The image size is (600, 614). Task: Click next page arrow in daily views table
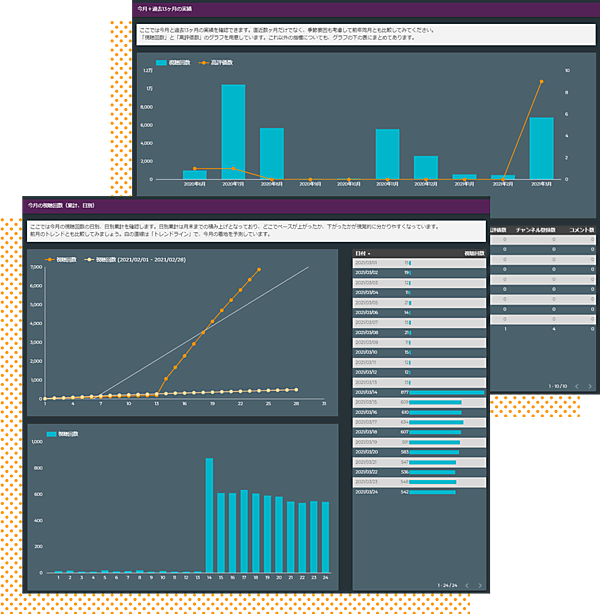point(479,585)
